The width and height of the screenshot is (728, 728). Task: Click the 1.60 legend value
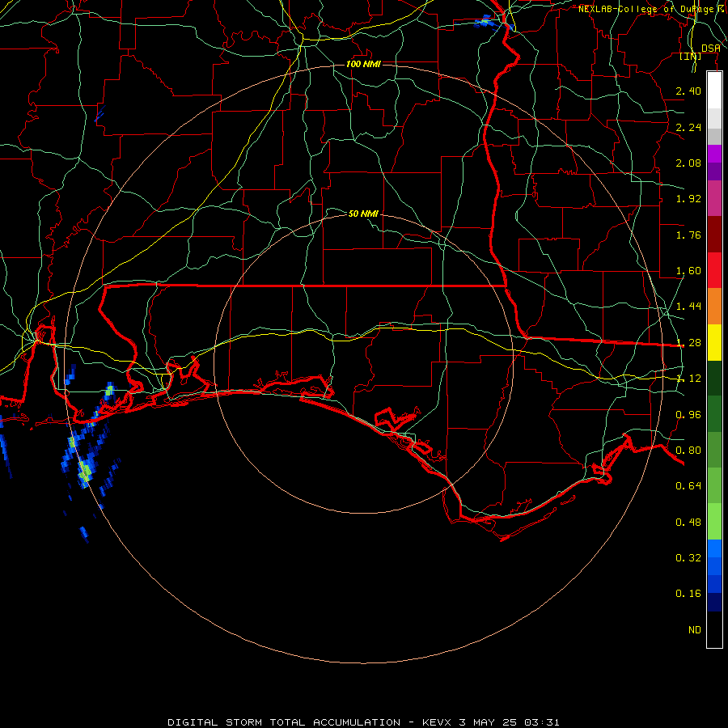[688, 271]
